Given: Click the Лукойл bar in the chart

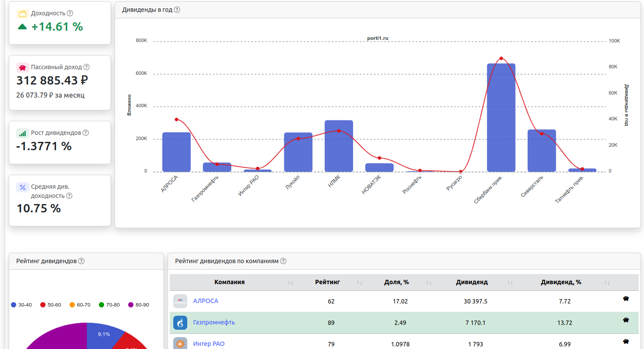Looking at the screenshot, I should pos(298,152).
